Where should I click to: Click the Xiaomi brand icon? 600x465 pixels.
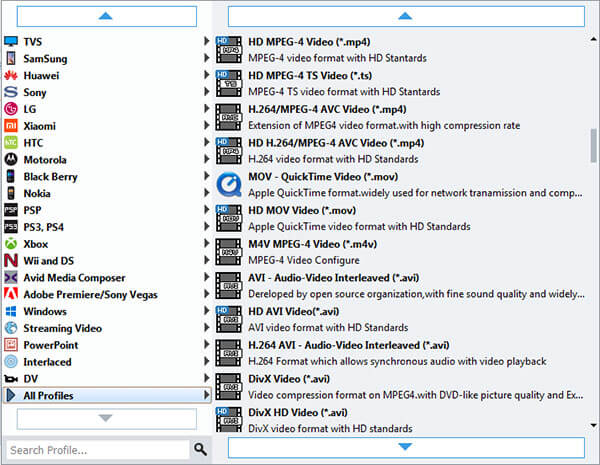point(11,126)
